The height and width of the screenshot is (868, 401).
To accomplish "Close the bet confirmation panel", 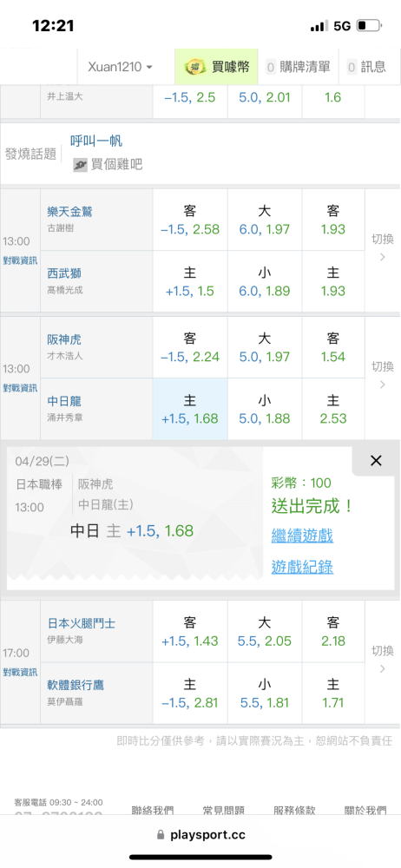I will tap(376, 461).
